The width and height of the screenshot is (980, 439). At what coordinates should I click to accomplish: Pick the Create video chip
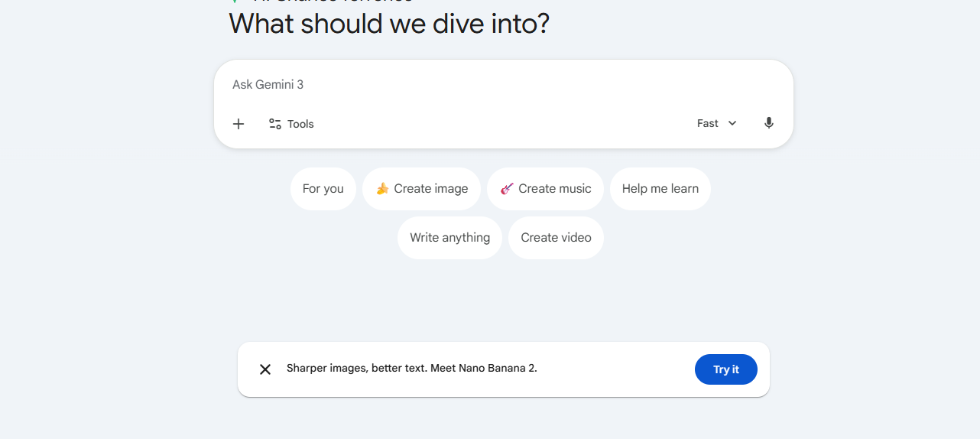[x=556, y=238]
